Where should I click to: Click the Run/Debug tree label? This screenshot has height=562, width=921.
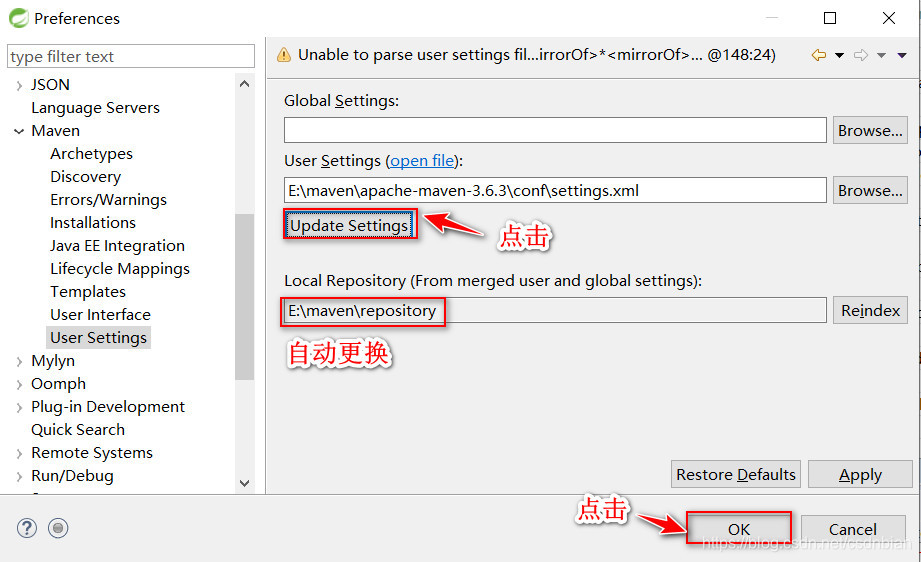[x=72, y=476]
